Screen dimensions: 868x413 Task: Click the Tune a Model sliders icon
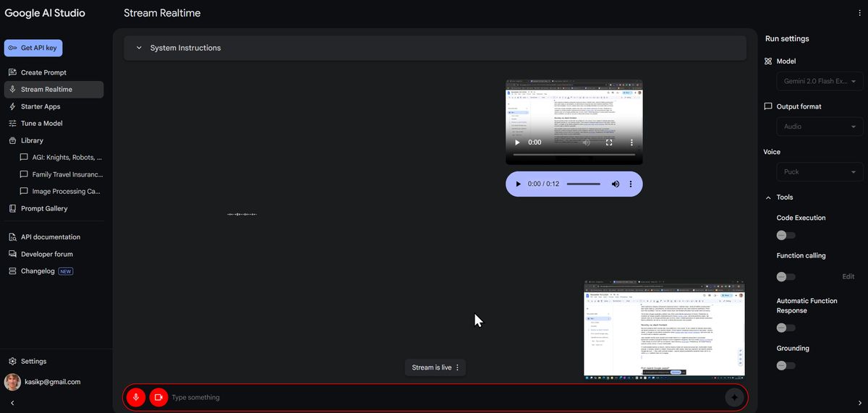point(12,124)
